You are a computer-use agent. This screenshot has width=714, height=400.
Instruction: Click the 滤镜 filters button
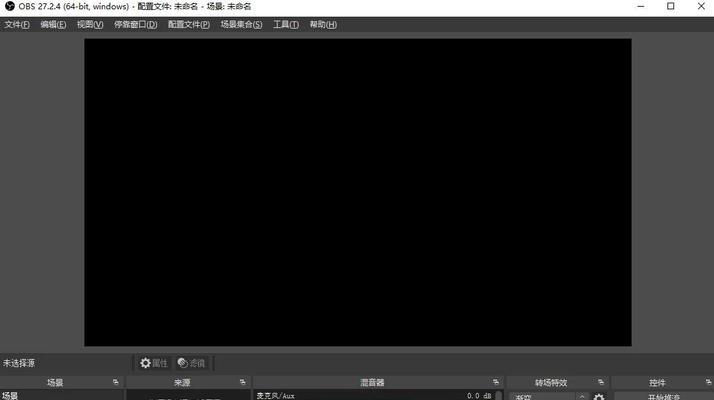coord(192,363)
